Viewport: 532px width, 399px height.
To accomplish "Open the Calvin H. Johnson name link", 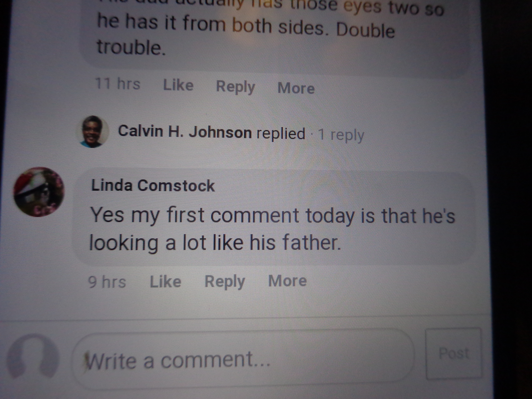I will [x=185, y=132].
